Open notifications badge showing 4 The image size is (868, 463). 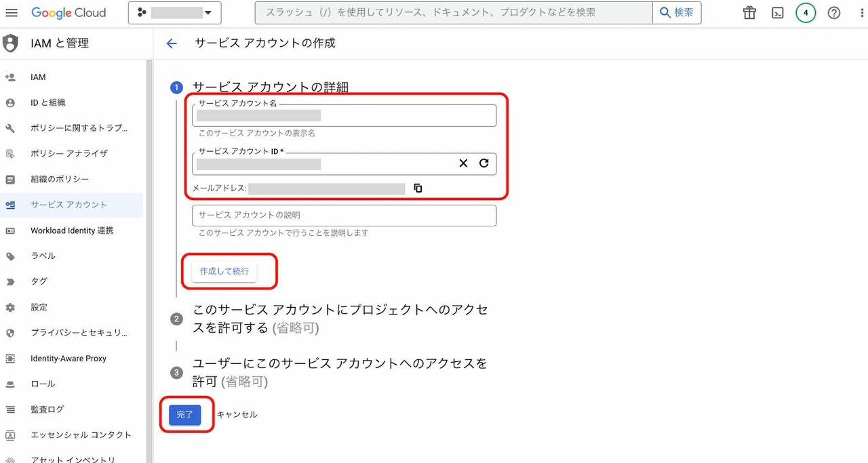pyautogui.click(x=806, y=13)
